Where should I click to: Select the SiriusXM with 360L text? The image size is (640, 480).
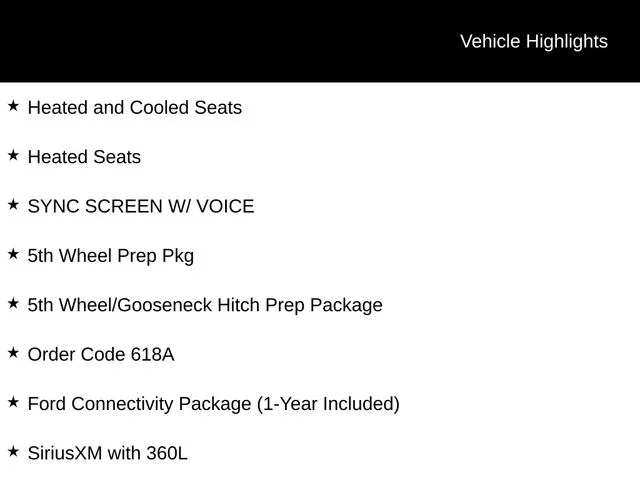108,453
